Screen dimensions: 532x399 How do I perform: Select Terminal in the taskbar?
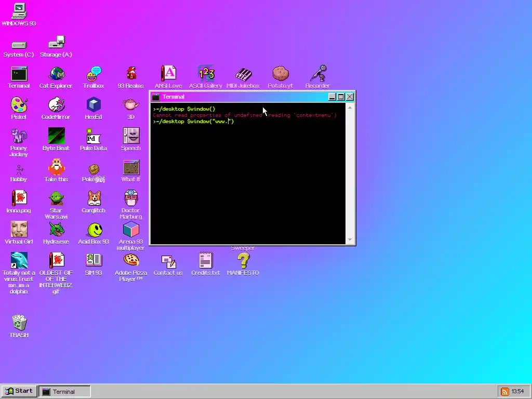point(64,392)
